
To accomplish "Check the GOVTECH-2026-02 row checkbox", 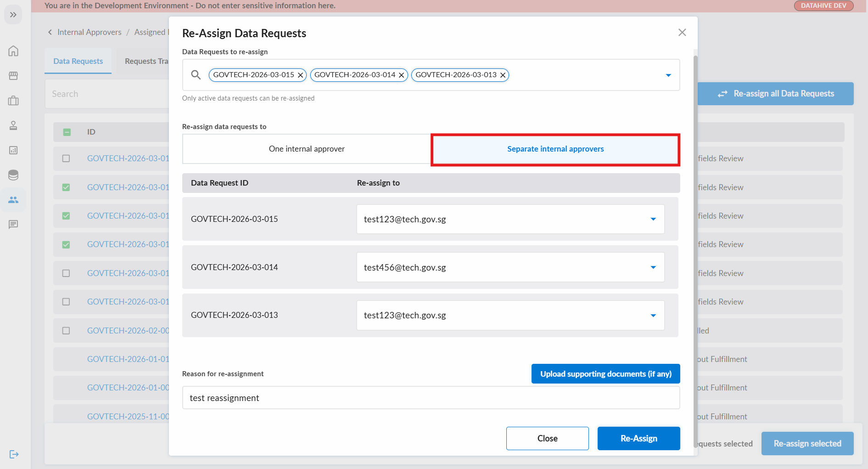I will point(66,331).
